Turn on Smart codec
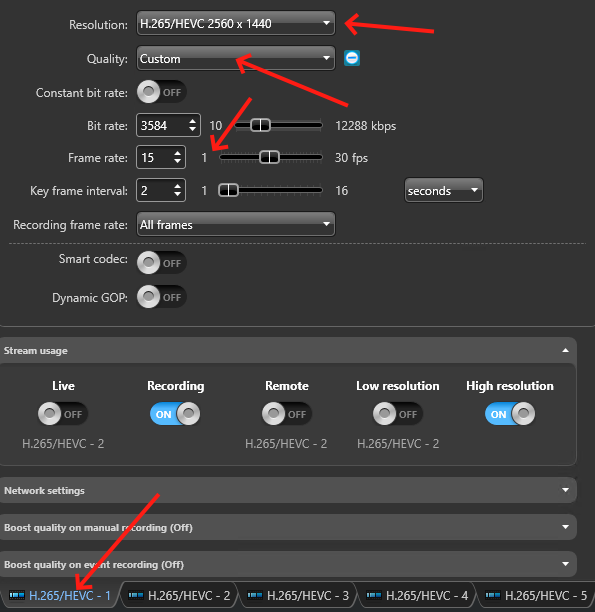This screenshot has width=595, height=612. (161, 263)
